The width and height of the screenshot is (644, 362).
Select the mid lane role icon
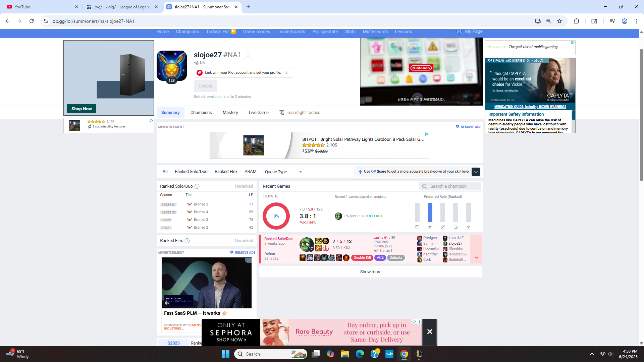[443, 227]
